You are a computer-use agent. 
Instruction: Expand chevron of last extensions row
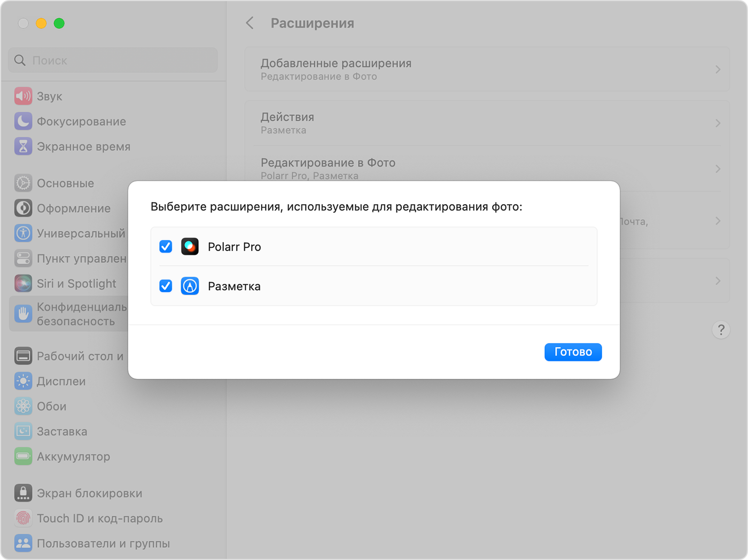click(718, 281)
